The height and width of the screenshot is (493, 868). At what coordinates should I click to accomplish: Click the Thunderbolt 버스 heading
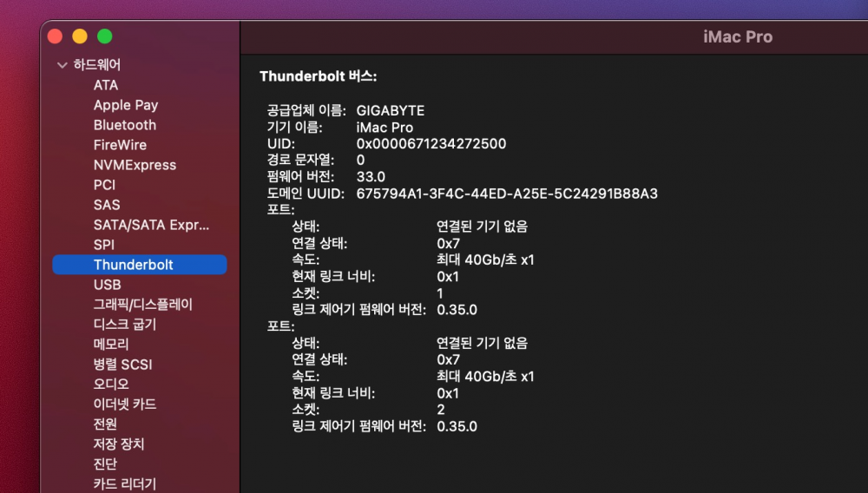[x=319, y=76]
